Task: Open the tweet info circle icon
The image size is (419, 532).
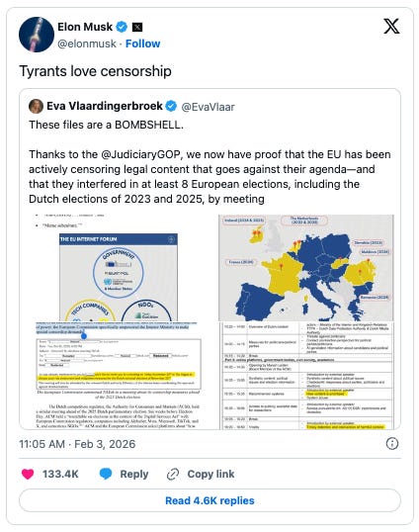Action: 392,443
